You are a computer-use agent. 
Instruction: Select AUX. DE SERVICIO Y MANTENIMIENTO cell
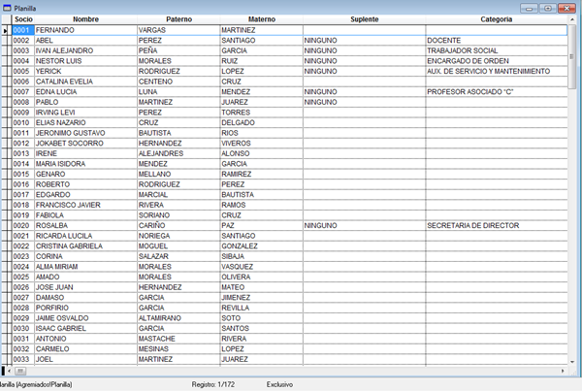(497, 71)
